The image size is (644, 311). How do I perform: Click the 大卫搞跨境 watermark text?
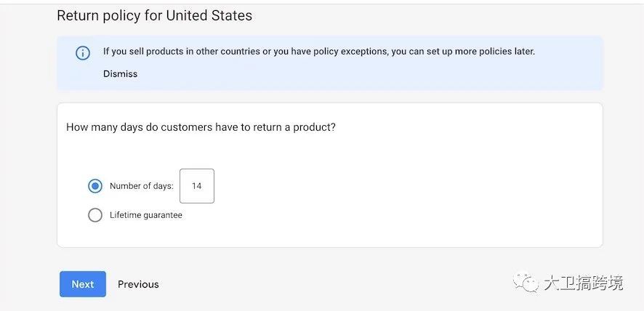point(583,283)
